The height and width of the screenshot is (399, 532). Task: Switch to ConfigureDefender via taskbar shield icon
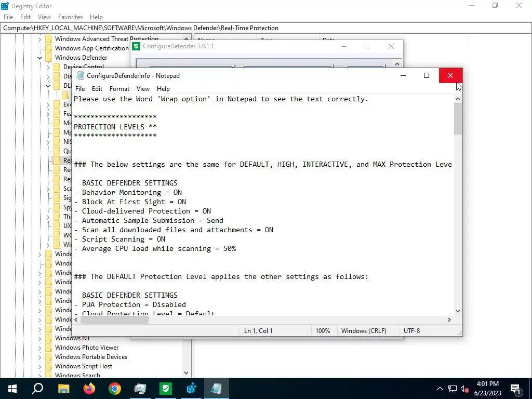tap(166, 389)
